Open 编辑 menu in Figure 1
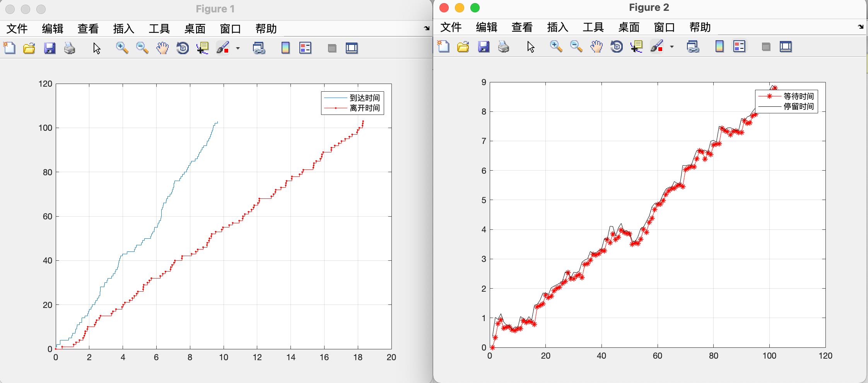Screen dimensions: 868x383 pos(53,29)
